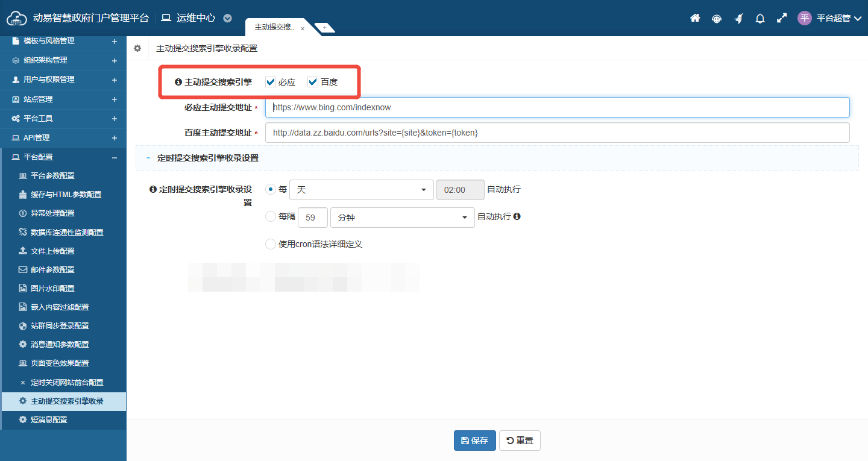Uncheck the 百度 checkbox
The height and width of the screenshot is (461, 868).
coord(313,82)
